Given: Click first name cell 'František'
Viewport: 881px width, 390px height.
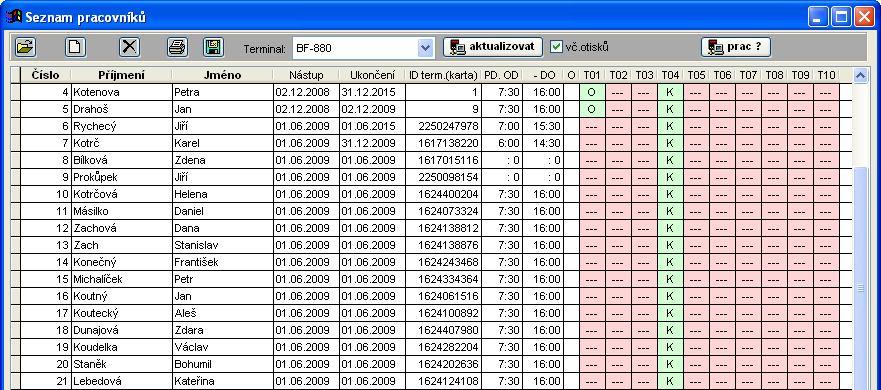Looking at the screenshot, I should click(222, 262).
